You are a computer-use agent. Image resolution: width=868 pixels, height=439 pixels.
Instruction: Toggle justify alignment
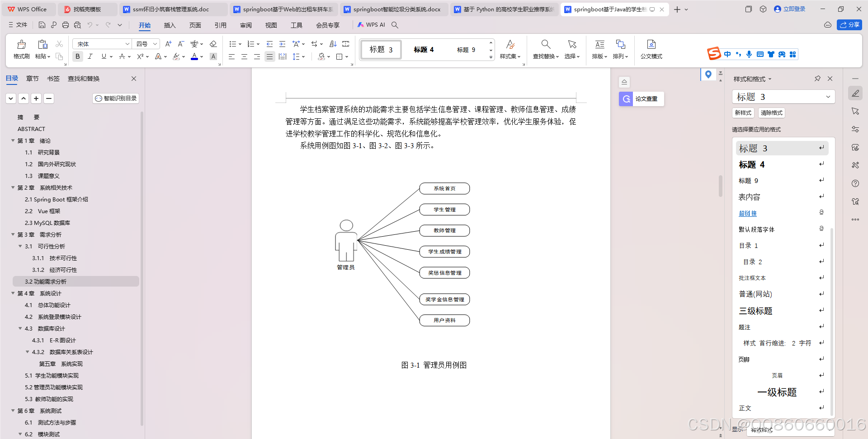(269, 56)
